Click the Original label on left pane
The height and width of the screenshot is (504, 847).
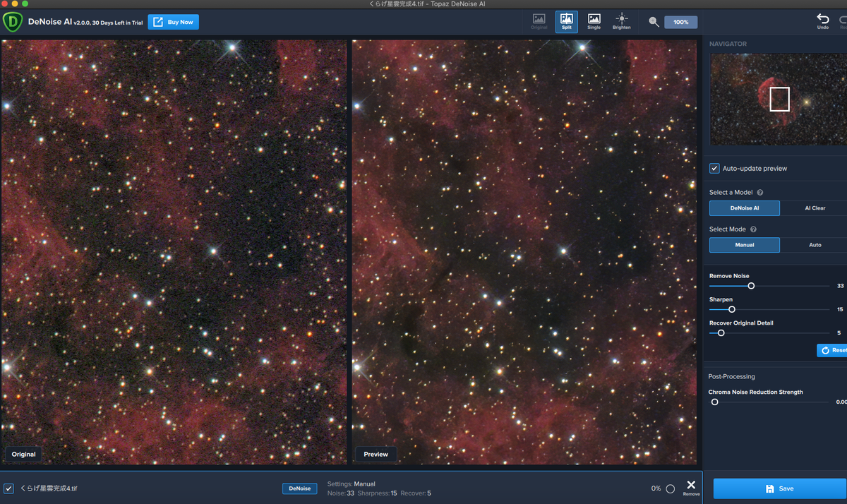[23, 454]
